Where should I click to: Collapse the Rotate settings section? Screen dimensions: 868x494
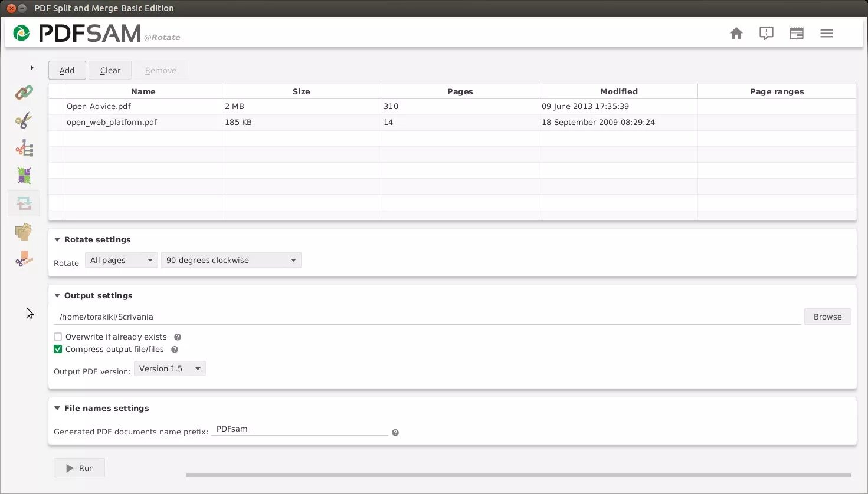tap(57, 239)
